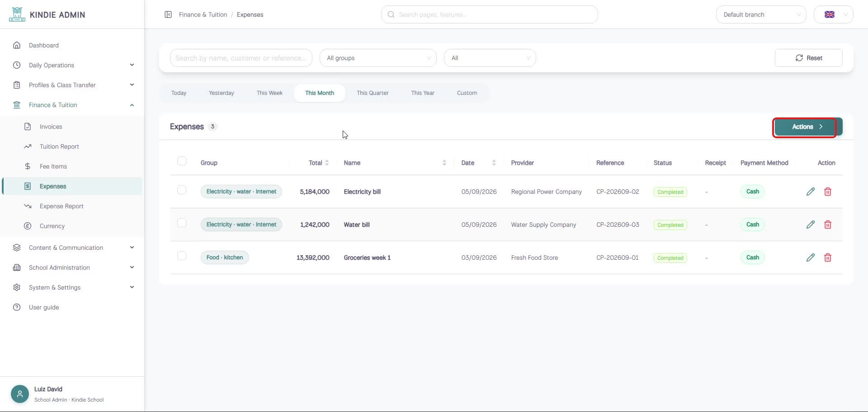Switch to the This Week tab
This screenshot has width=868, height=412.
(x=269, y=93)
